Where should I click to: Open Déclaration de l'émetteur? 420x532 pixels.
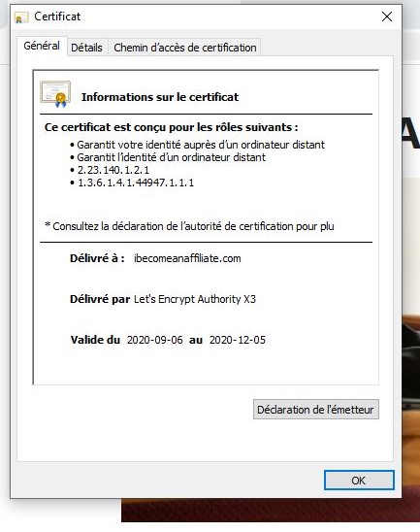click(315, 410)
